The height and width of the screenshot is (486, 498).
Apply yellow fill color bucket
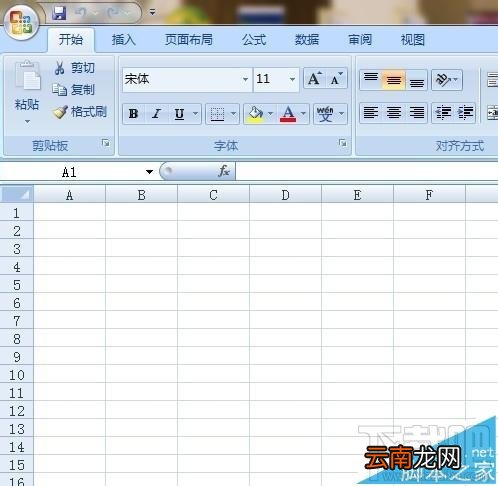tap(255, 114)
